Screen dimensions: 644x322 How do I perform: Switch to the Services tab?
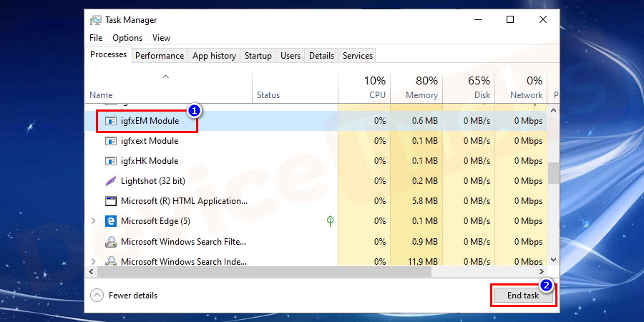point(357,55)
